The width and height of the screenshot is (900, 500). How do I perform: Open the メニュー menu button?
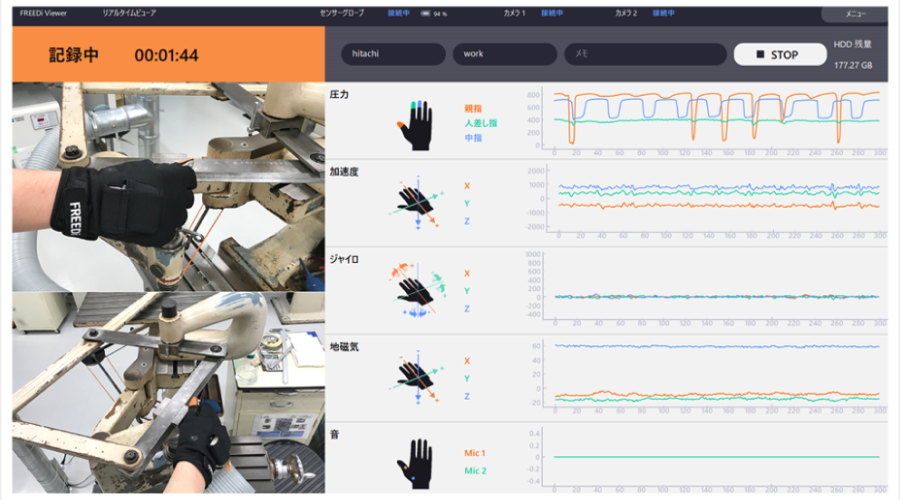point(855,14)
